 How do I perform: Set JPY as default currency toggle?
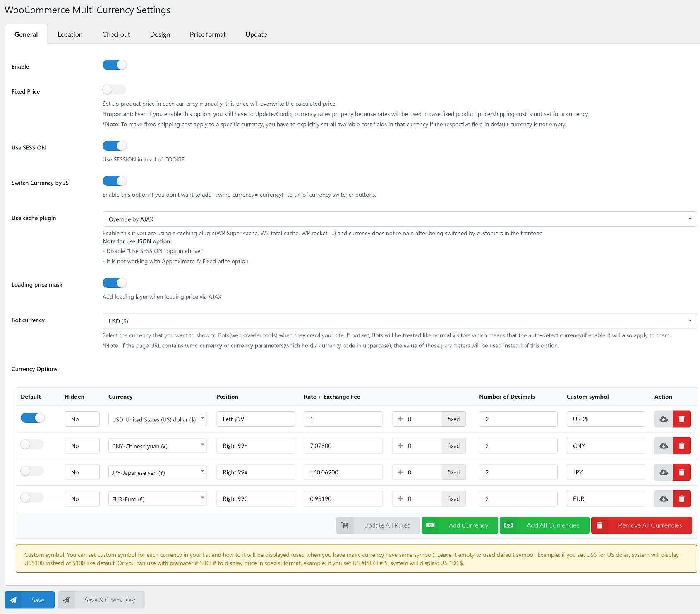point(32,471)
